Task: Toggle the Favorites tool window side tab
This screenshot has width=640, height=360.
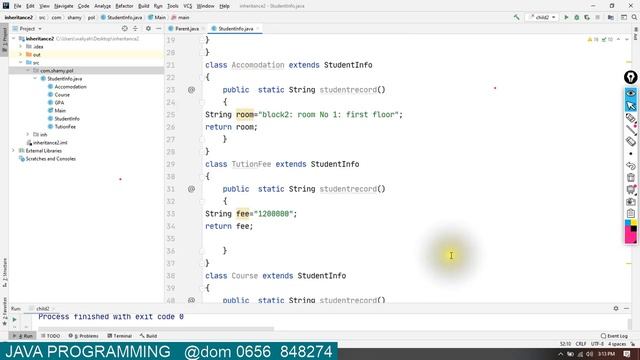Action: 4,311
